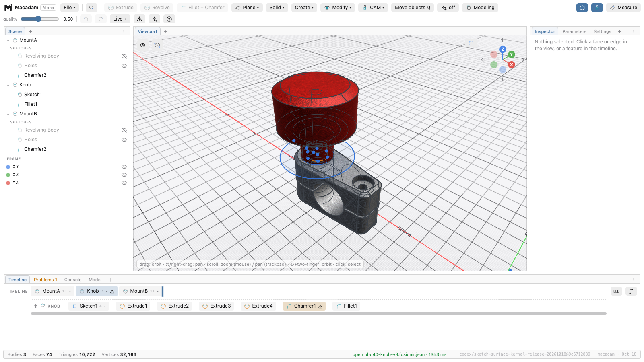This screenshot has height=362, width=644.
Task: Click the timeline step arrow icon at right
Action: (631, 291)
